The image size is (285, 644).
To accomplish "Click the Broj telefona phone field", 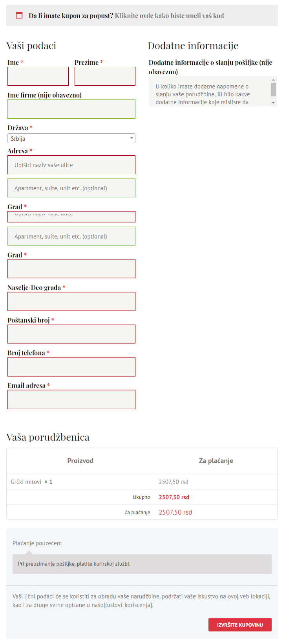I will coord(71,367).
